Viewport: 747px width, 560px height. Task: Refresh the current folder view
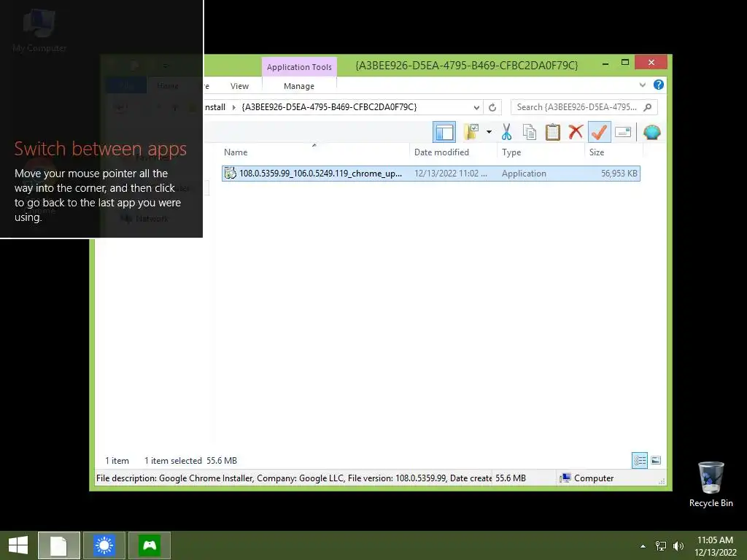(492, 107)
